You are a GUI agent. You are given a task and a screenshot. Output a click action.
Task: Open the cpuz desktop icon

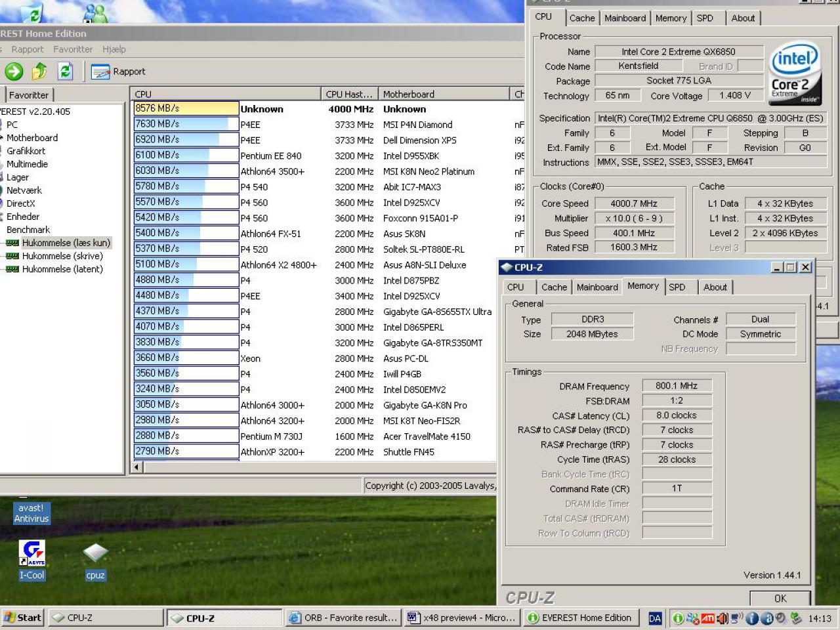point(96,561)
